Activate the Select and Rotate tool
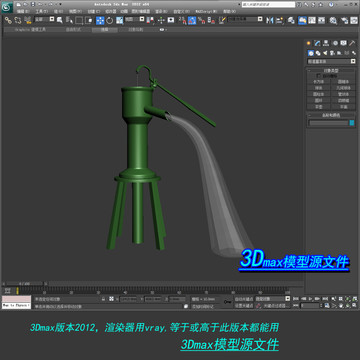The height and width of the screenshot is (360, 360). coord(110,20)
